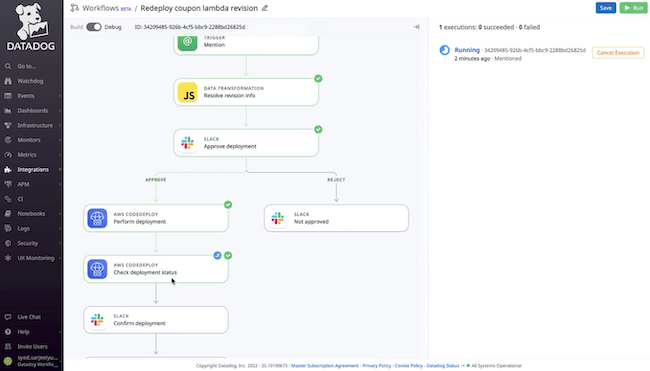This screenshot has height=371, width=650.
Task: Start the workflow with Run button
Action: [633, 8]
